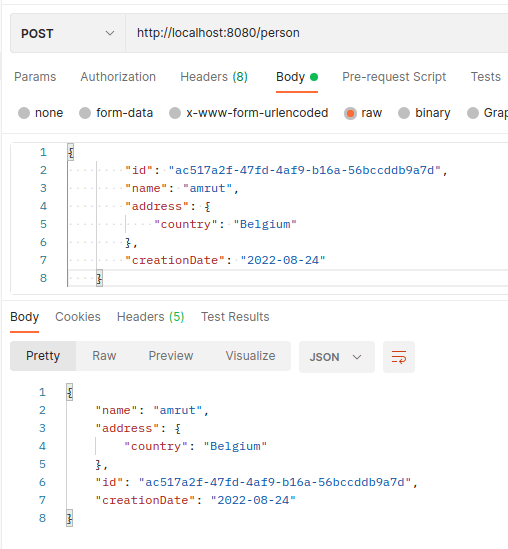Open the response Cookies tab
Image resolution: width=508 pixels, height=549 pixels.
pyautogui.click(x=78, y=317)
